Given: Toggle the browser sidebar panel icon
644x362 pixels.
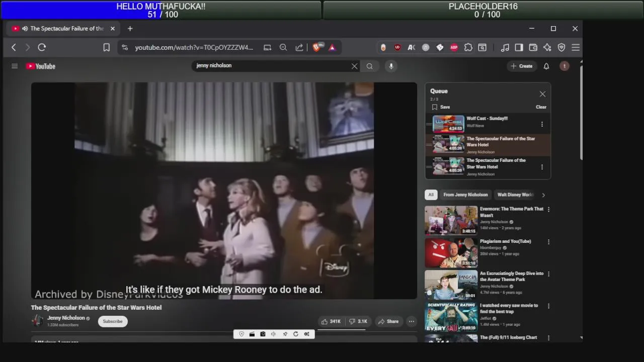Looking at the screenshot, I should coord(519,47).
